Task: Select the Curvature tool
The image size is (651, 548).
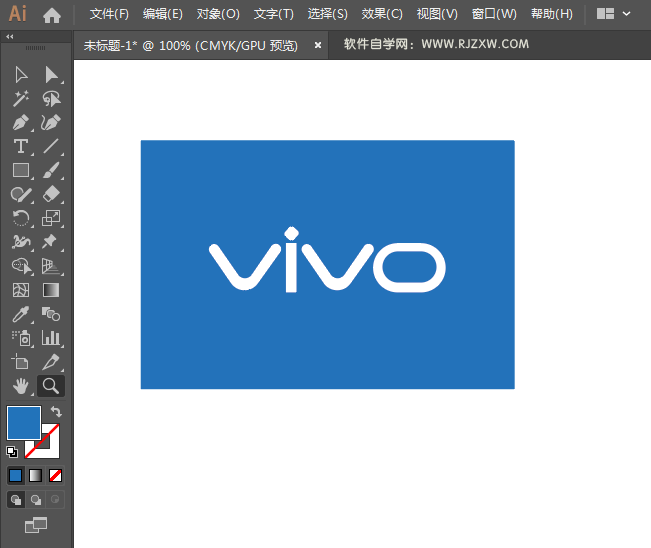Action: (51, 122)
